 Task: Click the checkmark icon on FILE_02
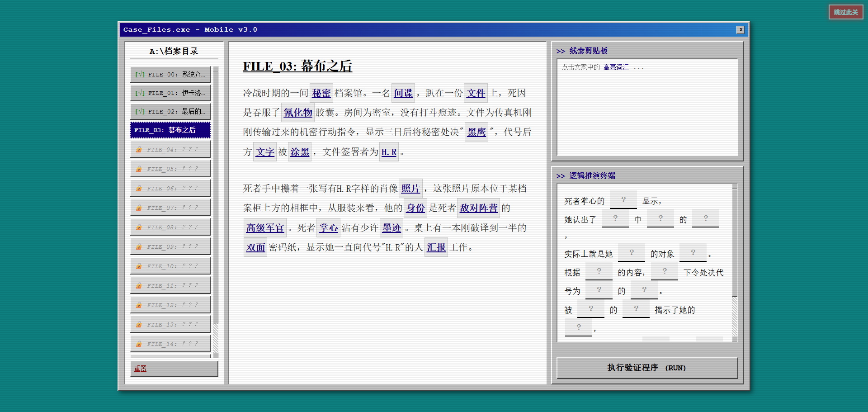tap(140, 112)
